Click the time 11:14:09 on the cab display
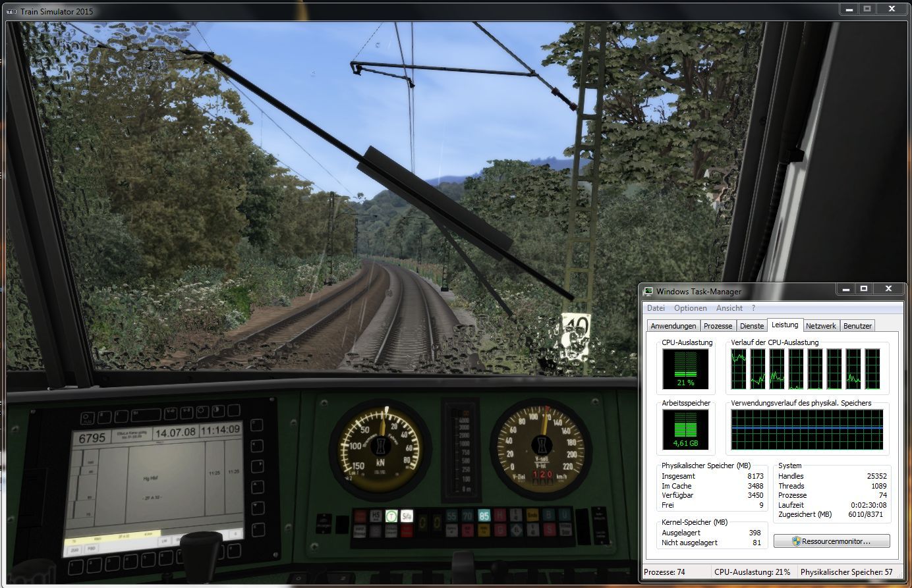 [x=220, y=429]
